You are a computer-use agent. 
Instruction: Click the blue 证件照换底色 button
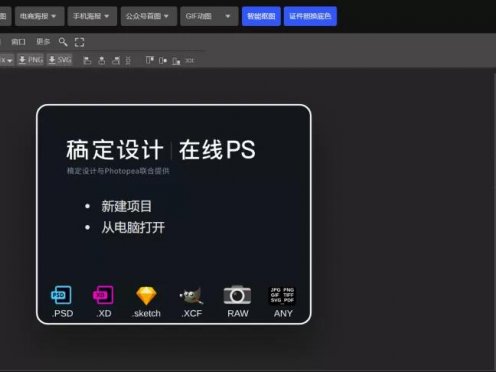point(310,16)
